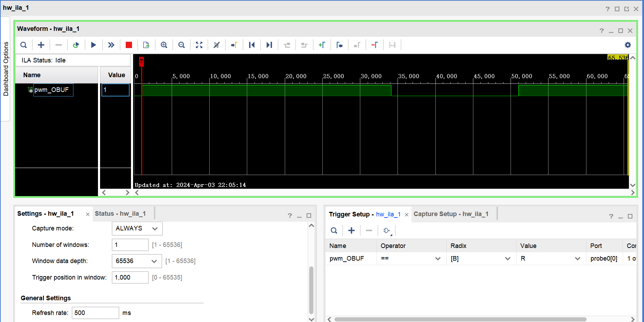The image size is (644, 322).
Task: Stop the running trigger
Action: (129, 45)
